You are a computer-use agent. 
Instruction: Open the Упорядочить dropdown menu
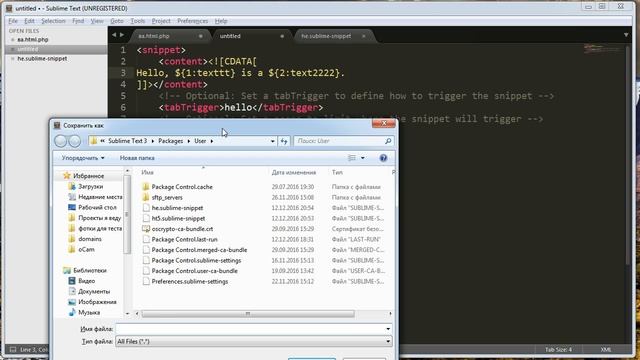[83, 158]
